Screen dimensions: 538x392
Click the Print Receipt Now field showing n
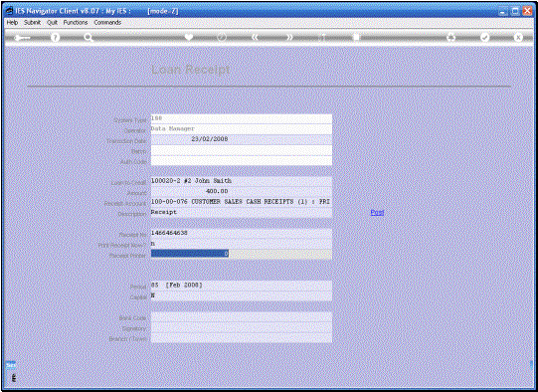pos(242,244)
